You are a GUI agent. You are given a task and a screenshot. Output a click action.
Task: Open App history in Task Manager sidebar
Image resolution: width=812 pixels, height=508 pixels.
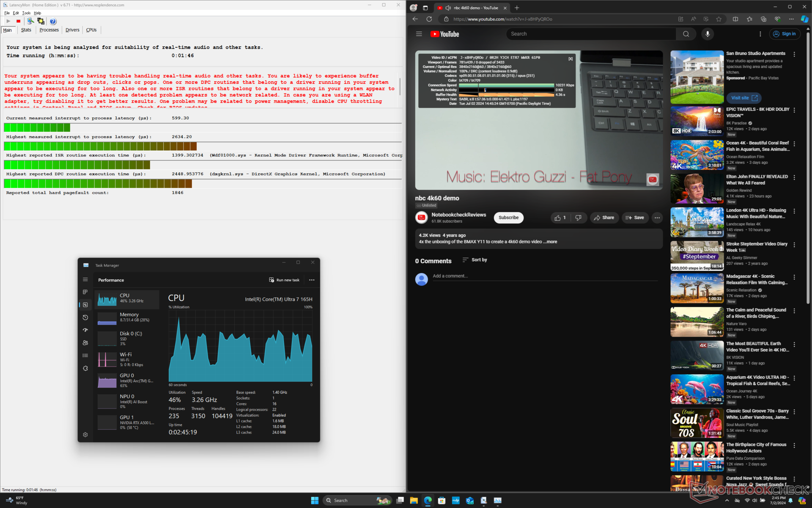click(x=85, y=317)
